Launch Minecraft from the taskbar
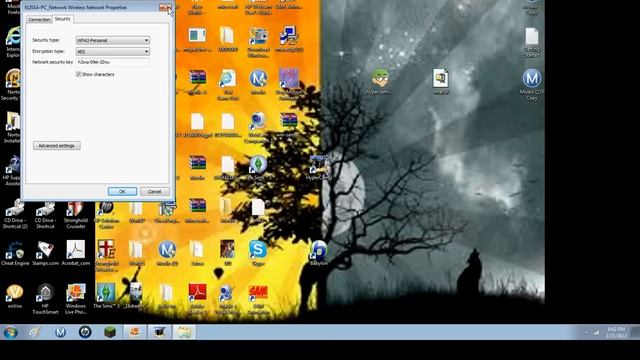Screen dimensions: 640x360 click(110, 332)
